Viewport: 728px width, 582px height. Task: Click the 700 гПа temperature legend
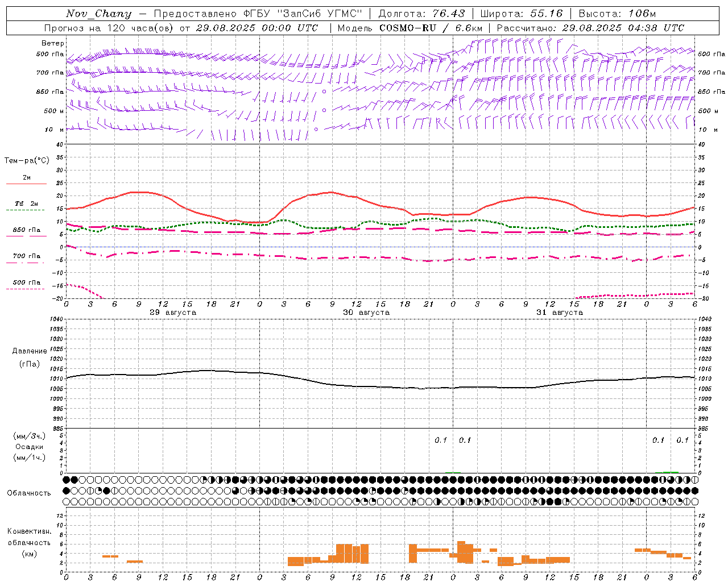(x=27, y=256)
